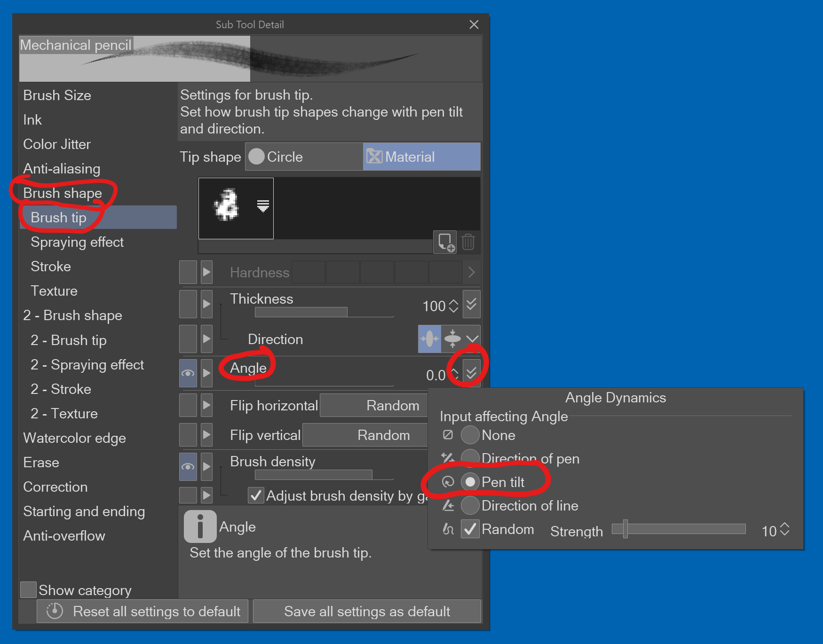Expand the Angle row triangle
The image size is (823, 644).
pos(206,373)
